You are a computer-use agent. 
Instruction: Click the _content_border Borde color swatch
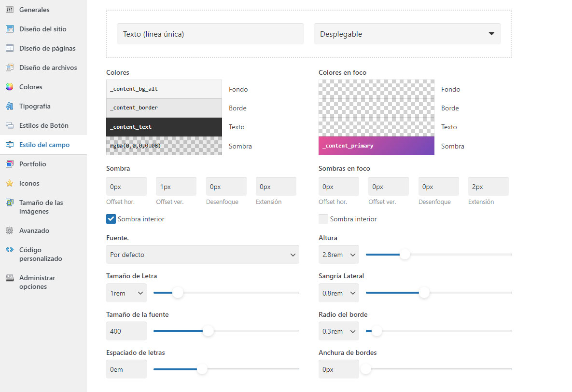pos(164,108)
